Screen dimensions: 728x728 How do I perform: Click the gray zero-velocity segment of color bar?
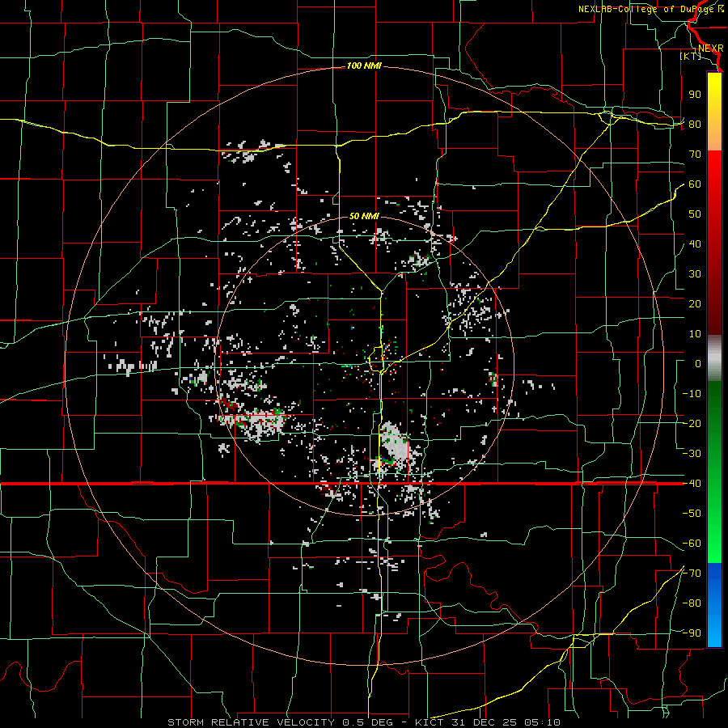click(714, 358)
